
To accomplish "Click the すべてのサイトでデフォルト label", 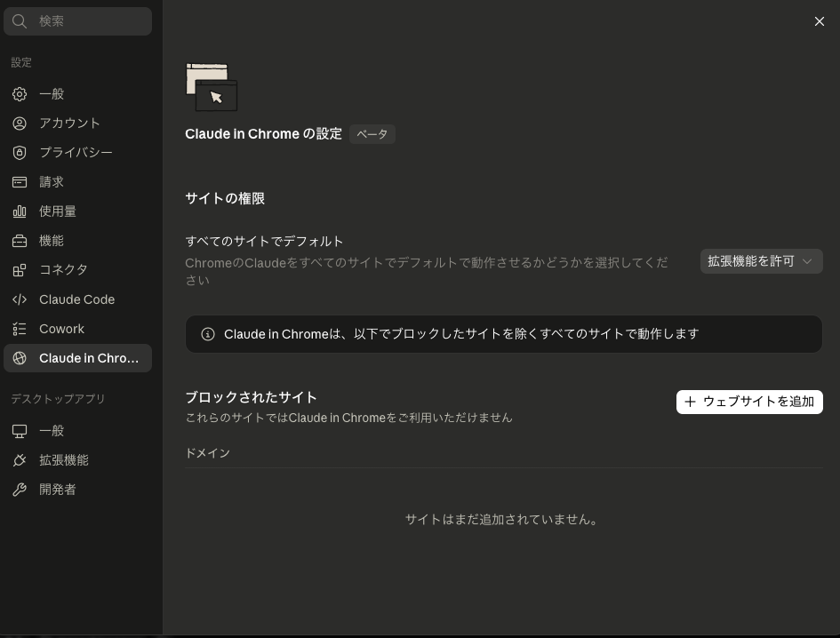I will (264, 242).
